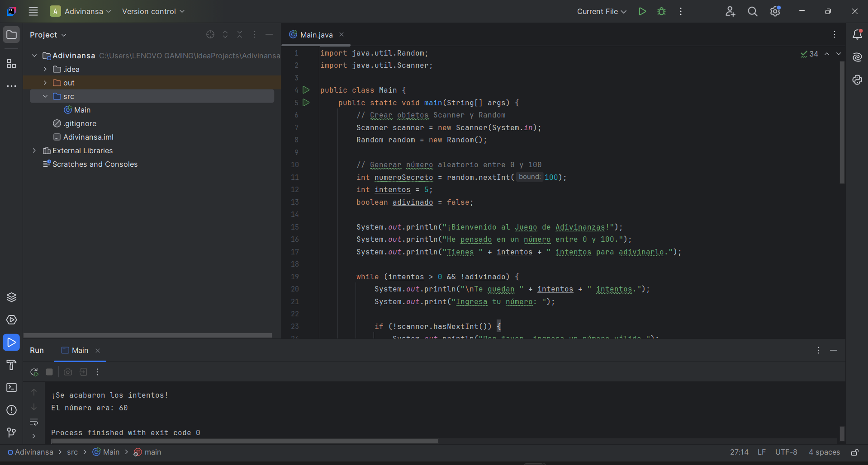Viewport: 868px width, 465px height.
Task: Open Current File run configuration dropdown
Action: point(602,11)
